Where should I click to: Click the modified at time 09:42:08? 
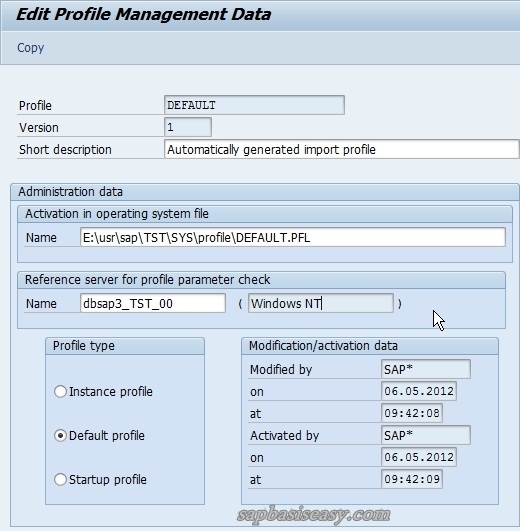click(412, 413)
